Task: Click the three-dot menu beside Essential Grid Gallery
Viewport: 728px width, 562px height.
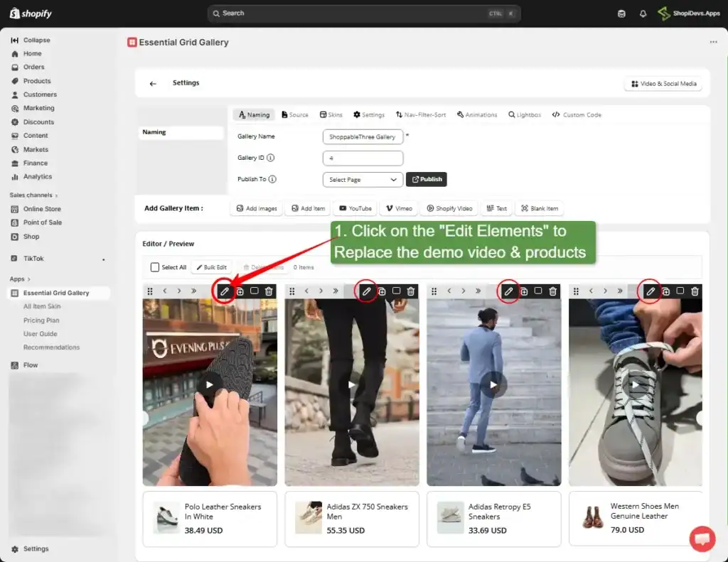Action: 713,43
